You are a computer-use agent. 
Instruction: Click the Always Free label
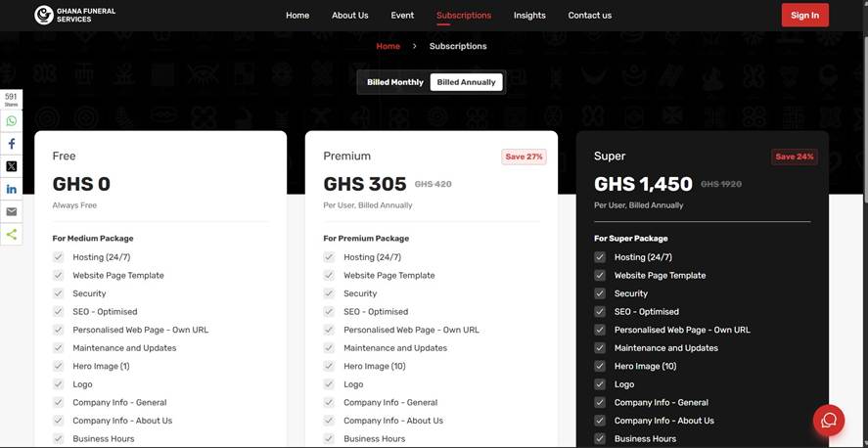74,205
